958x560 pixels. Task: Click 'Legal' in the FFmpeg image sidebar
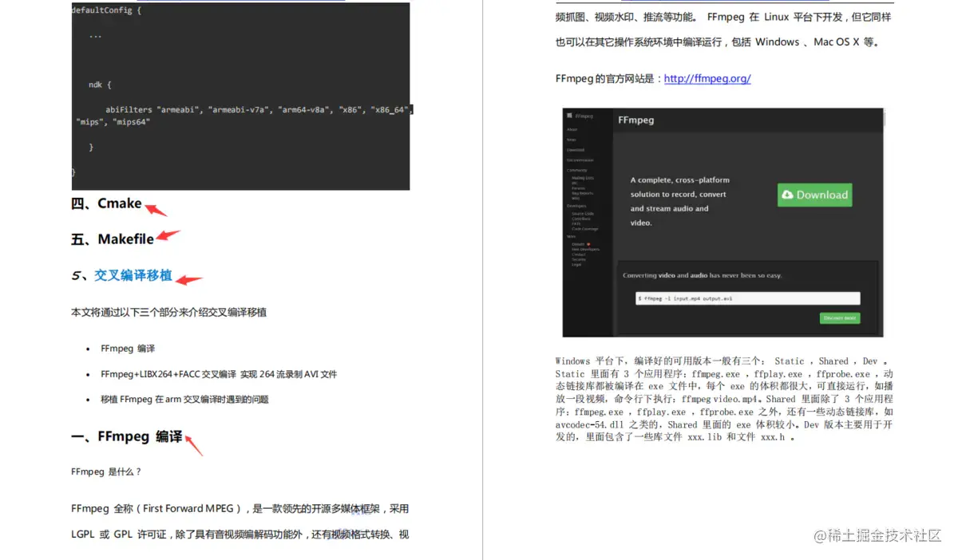pyautogui.click(x=576, y=265)
